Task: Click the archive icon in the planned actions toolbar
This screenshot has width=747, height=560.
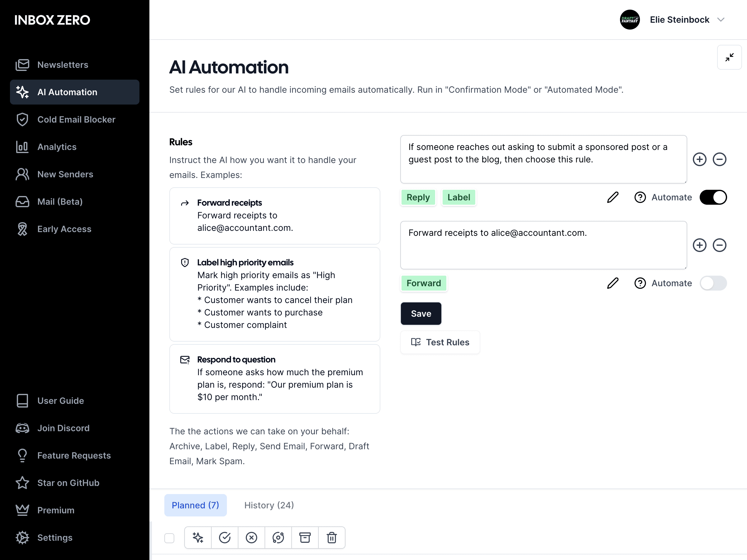Action: (x=305, y=537)
